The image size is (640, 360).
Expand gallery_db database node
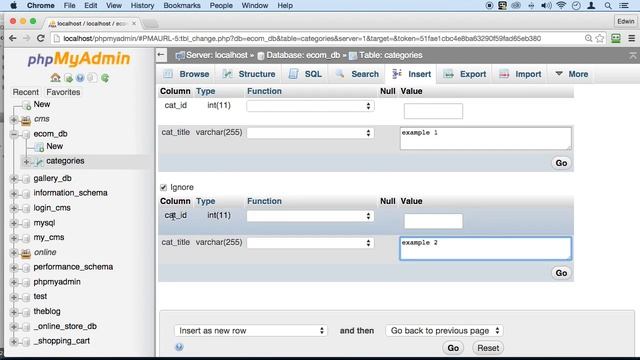point(14,178)
